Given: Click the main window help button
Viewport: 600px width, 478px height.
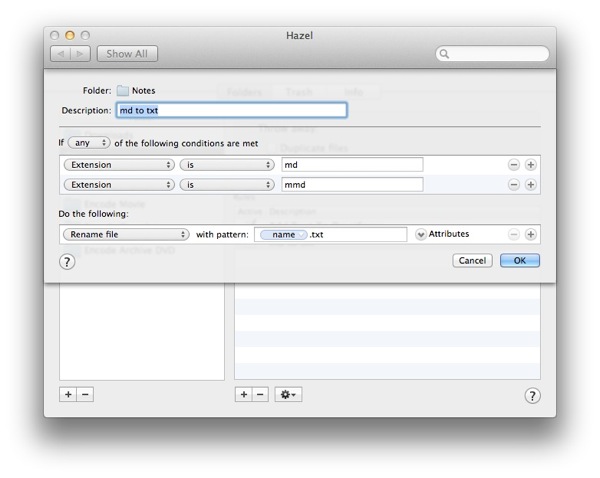Looking at the screenshot, I should coord(532,396).
